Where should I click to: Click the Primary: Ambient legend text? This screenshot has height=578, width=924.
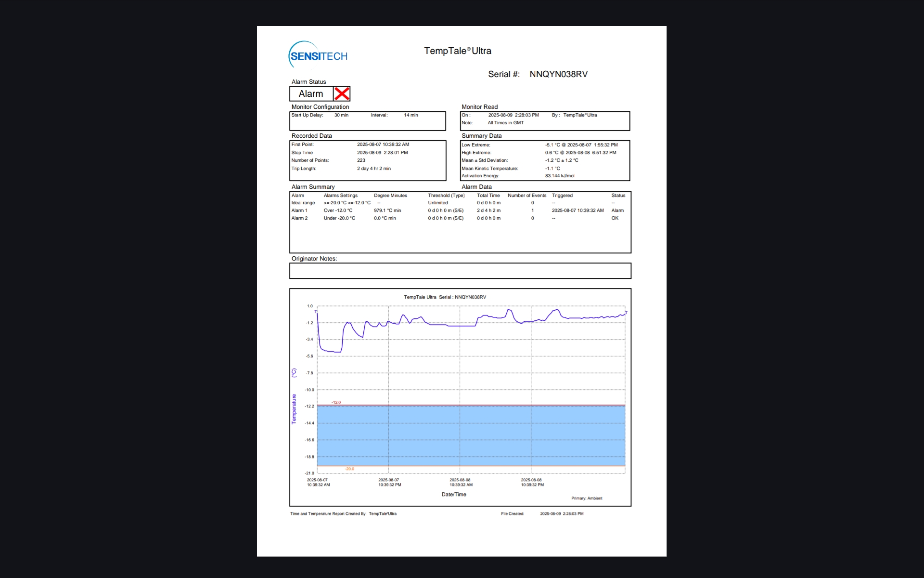[586, 499]
